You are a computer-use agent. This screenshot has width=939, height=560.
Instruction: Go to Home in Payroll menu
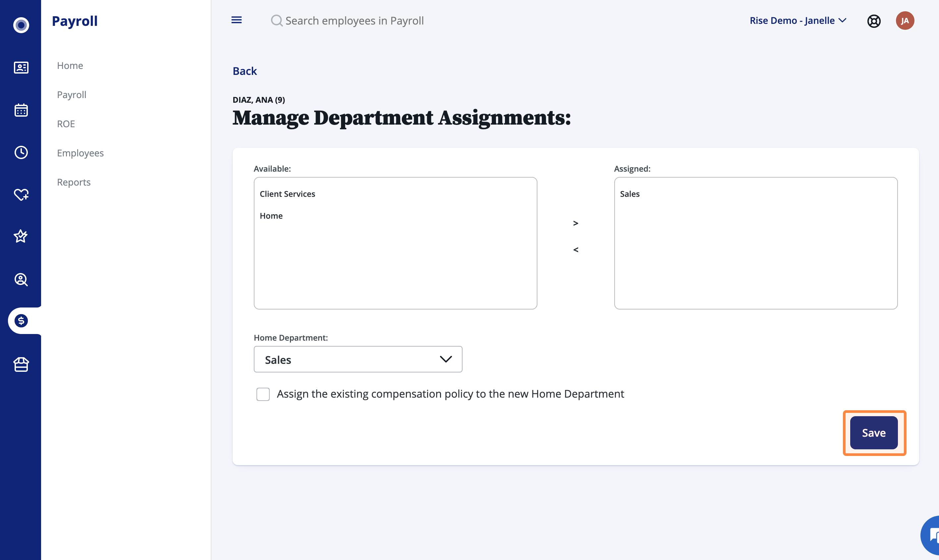70,65
